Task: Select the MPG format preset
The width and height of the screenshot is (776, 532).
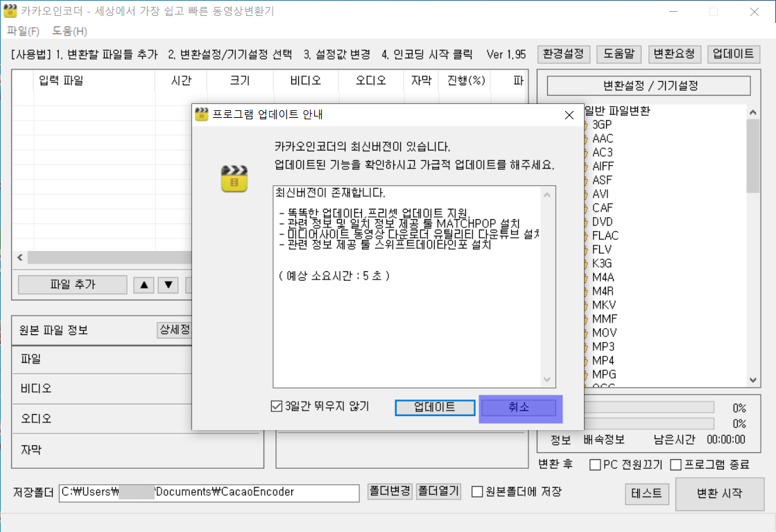Action: click(x=604, y=374)
